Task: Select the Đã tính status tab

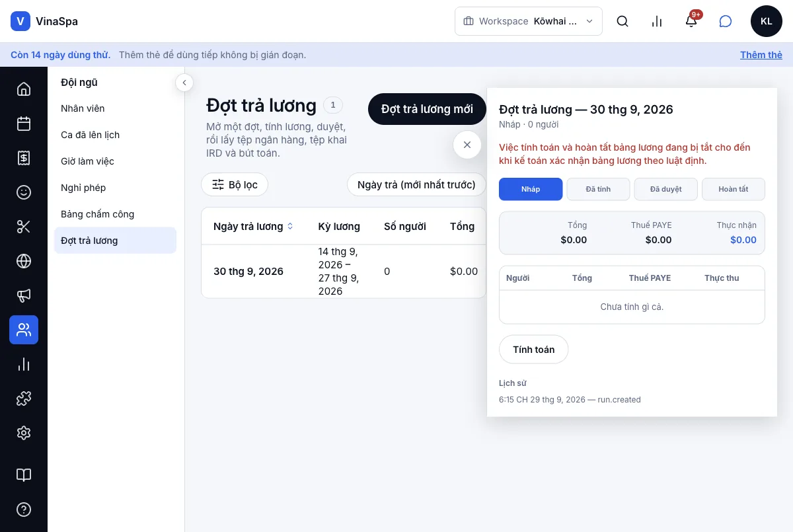Action: [598, 189]
